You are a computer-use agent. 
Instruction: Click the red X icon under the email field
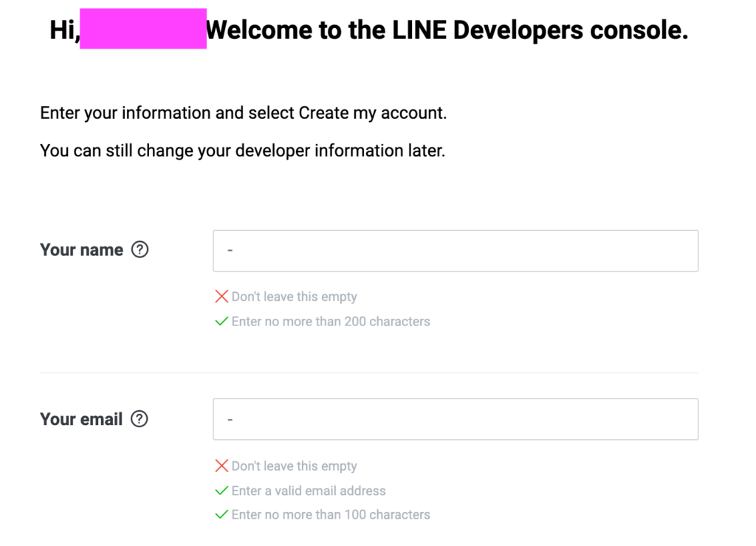(221, 466)
